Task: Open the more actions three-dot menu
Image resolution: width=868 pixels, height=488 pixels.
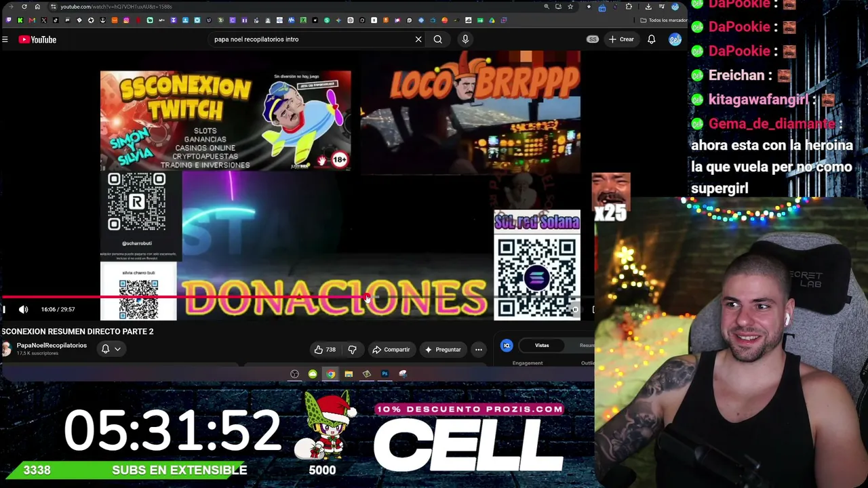Action: pos(479,350)
